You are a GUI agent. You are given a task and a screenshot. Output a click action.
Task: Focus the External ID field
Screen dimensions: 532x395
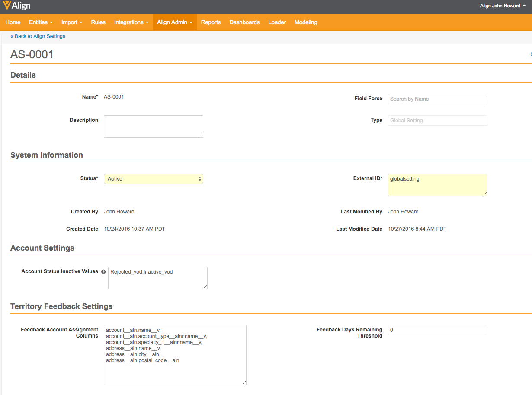[x=437, y=185]
